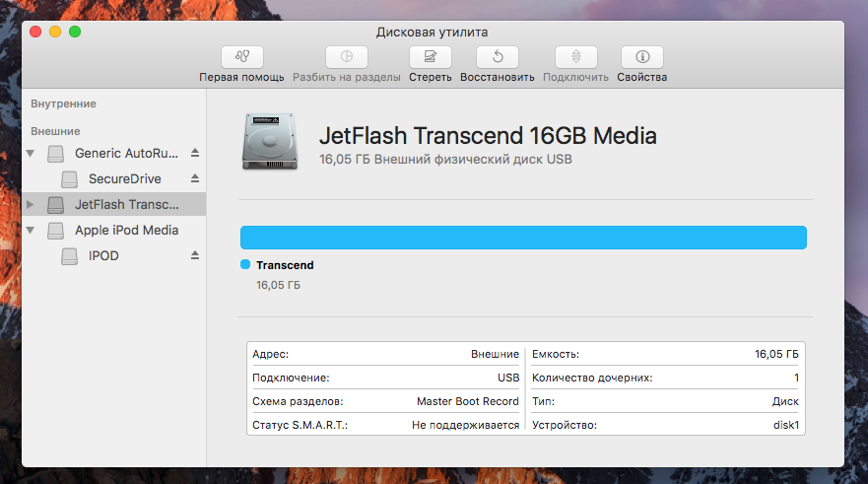This screenshot has width=868, height=484.
Task: Click the JetFlash Transc... drive icon
Action: point(55,204)
